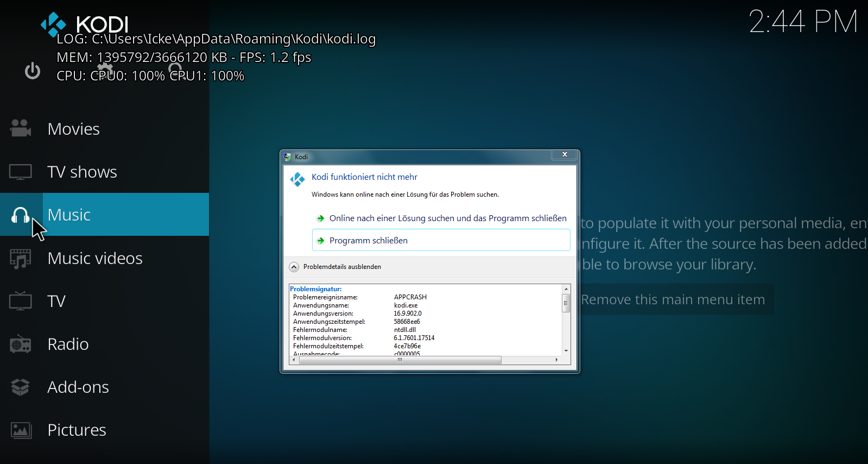Click the details horizontal scrollbar left arrow
The image size is (868, 464).
[294, 360]
